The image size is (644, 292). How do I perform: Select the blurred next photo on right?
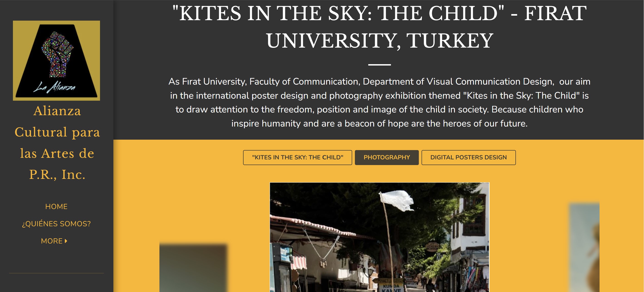pyautogui.click(x=584, y=248)
